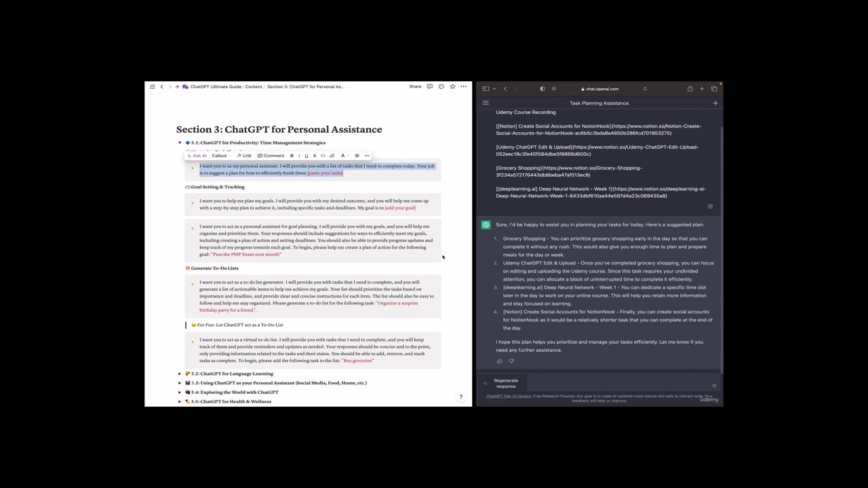Open the Notion sidebar hamburger menu
The image size is (868, 488).
153,87
